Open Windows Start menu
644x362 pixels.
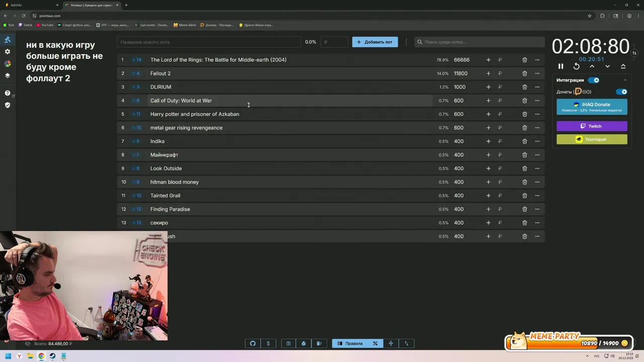(x=8, y=356)
